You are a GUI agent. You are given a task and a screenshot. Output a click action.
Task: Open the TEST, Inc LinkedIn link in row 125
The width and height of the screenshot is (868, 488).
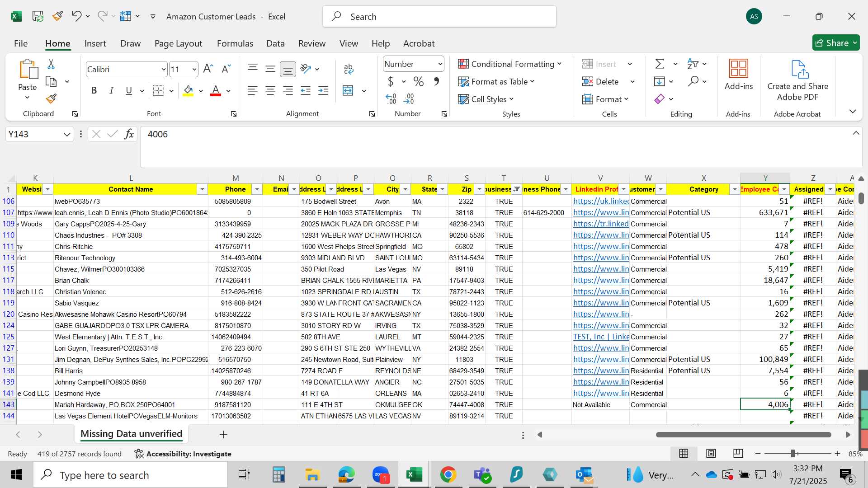pos(601,337)
